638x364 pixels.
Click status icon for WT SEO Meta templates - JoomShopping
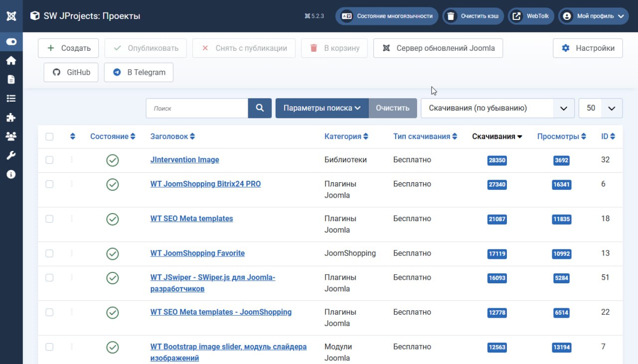point(113,312)
